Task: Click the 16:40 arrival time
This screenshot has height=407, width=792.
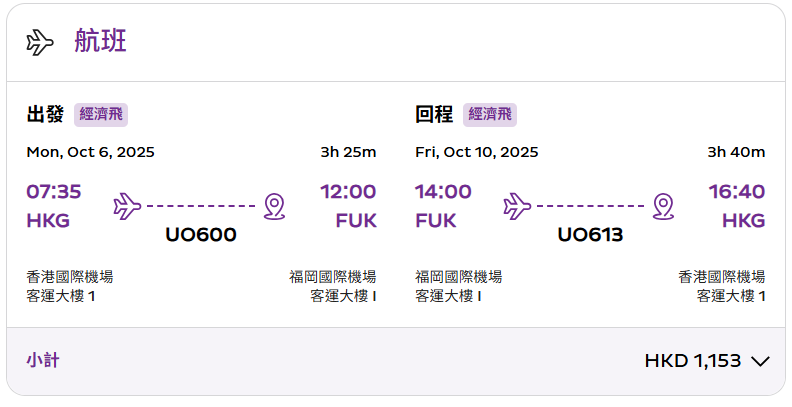Action: (736, 192)
